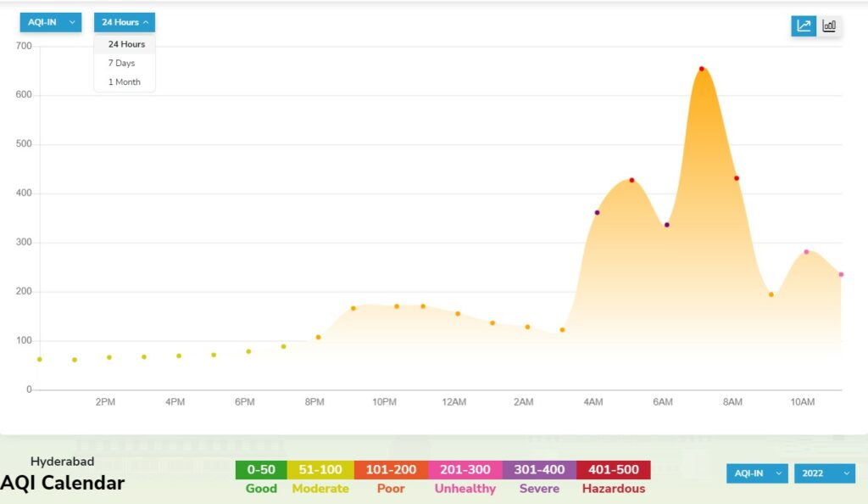Click the 101-200 Poor orange legend swatch
Image resolution: width=868 pixels, height=504 pixels.
(391, 470)
